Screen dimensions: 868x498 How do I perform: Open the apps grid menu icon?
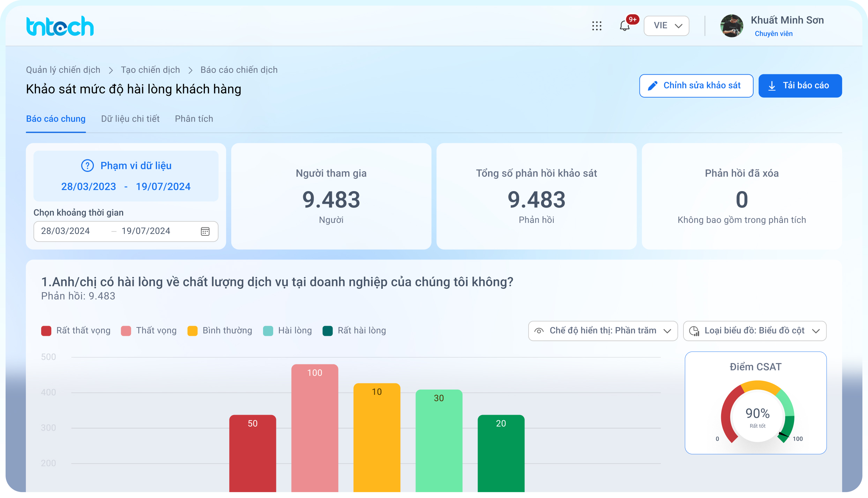(x=597, y=25)
